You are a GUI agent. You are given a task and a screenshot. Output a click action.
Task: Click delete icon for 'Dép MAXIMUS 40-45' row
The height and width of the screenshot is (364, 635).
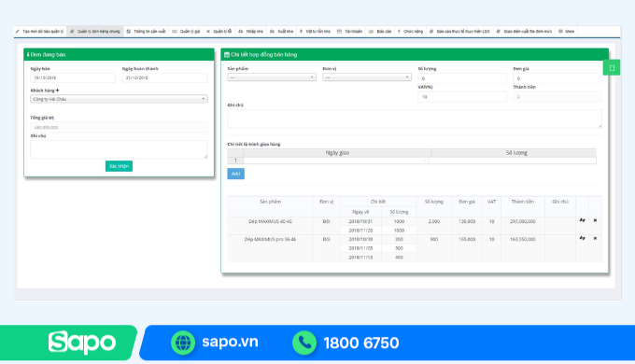pyautogui.click(x=595, y=220)
